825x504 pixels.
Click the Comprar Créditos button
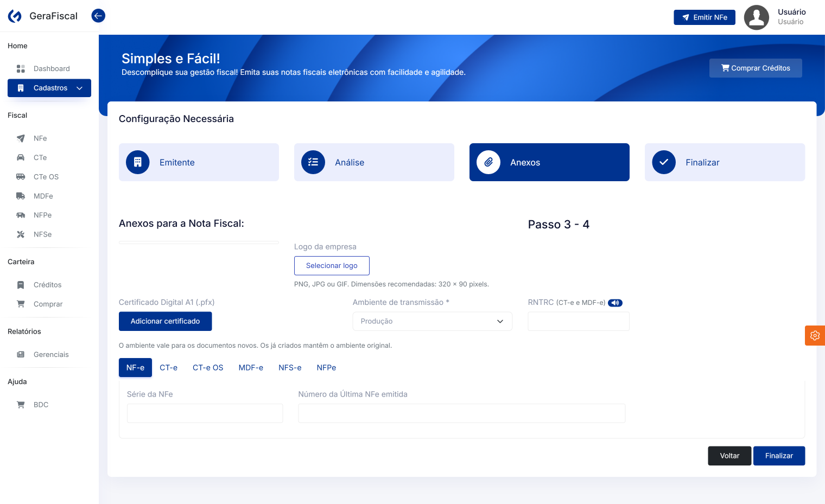(x=756, y=68)
